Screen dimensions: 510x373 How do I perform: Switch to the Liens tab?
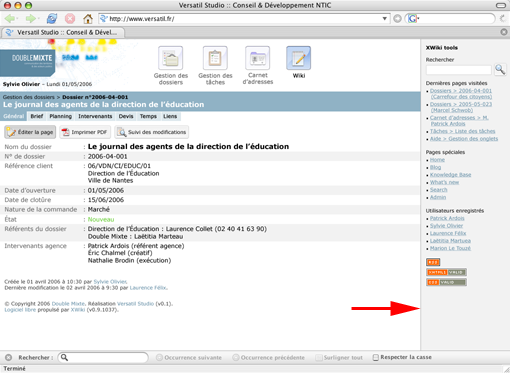[170, 116]
